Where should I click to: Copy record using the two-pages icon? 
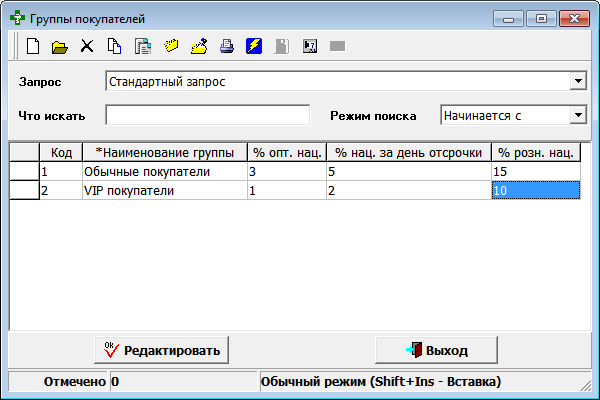[x=114, y=46]
